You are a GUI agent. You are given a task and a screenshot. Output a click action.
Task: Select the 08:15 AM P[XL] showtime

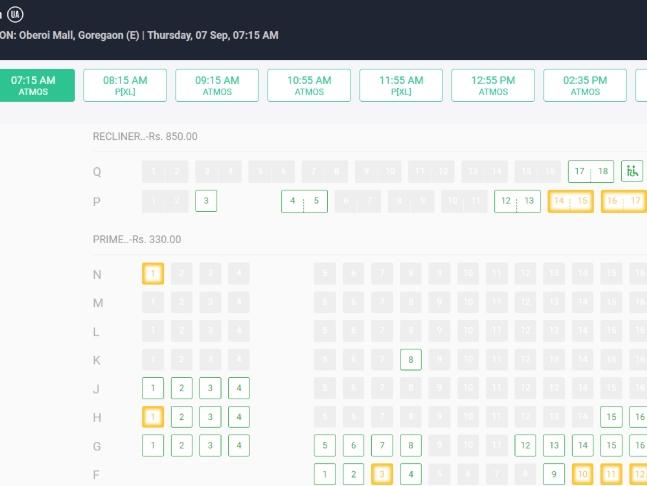pyautogui.click(x=125, y=85)
